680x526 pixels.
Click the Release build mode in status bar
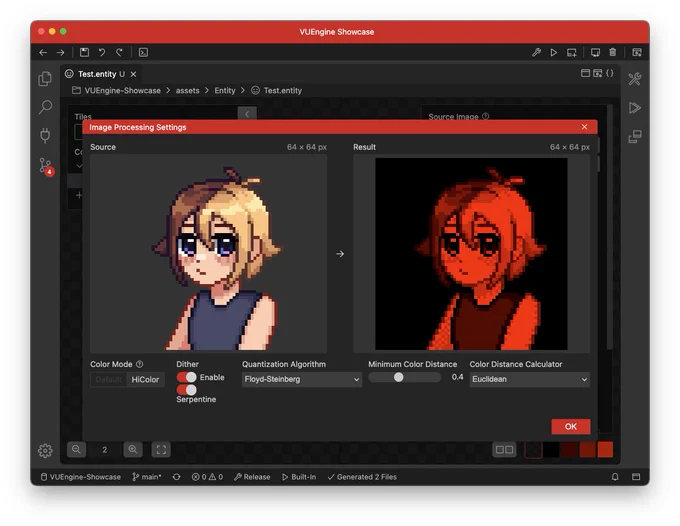pos(252,477)
